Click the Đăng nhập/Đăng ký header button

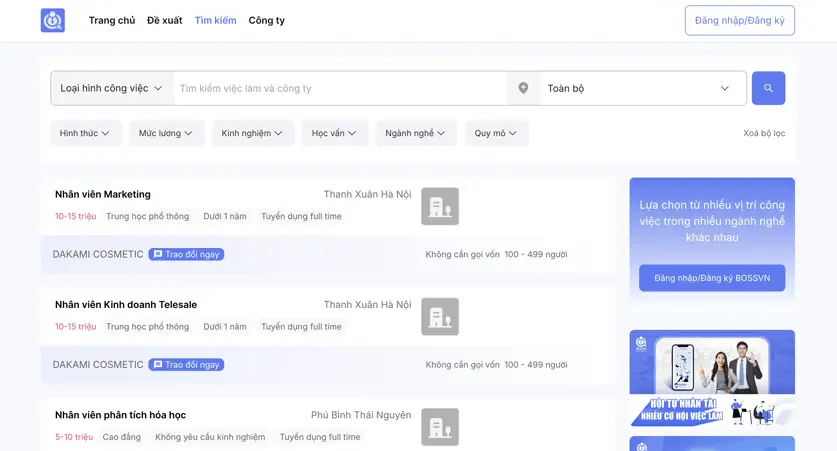pos(739,20)
